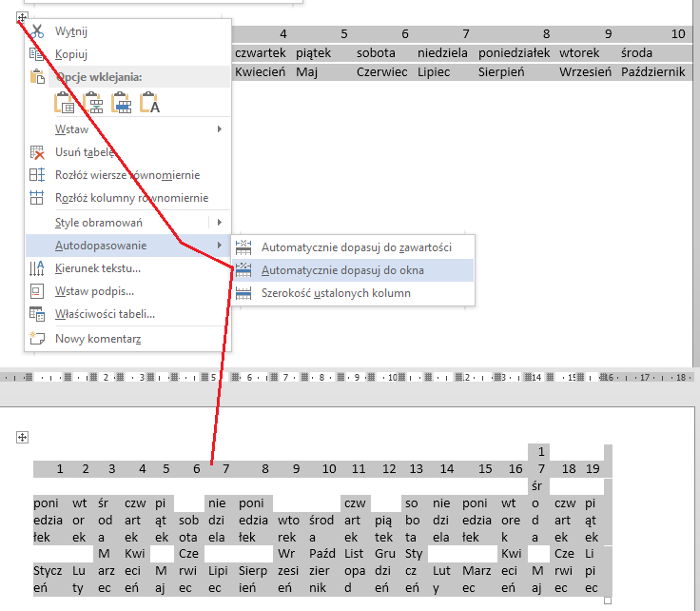Screen dimensions: 700x611
Task: Click the upper table's move handle
Action: click(22, 18)
